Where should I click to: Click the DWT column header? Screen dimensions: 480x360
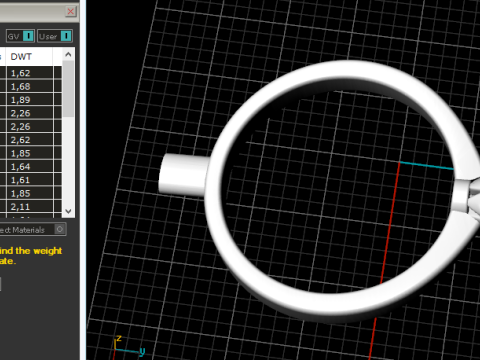click(29, 56)
